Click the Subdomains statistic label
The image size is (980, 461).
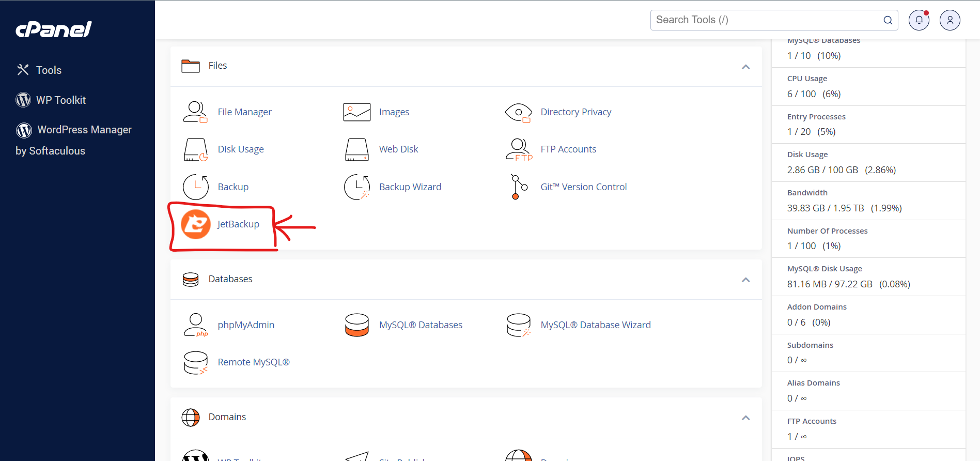[x=810, y=345]
